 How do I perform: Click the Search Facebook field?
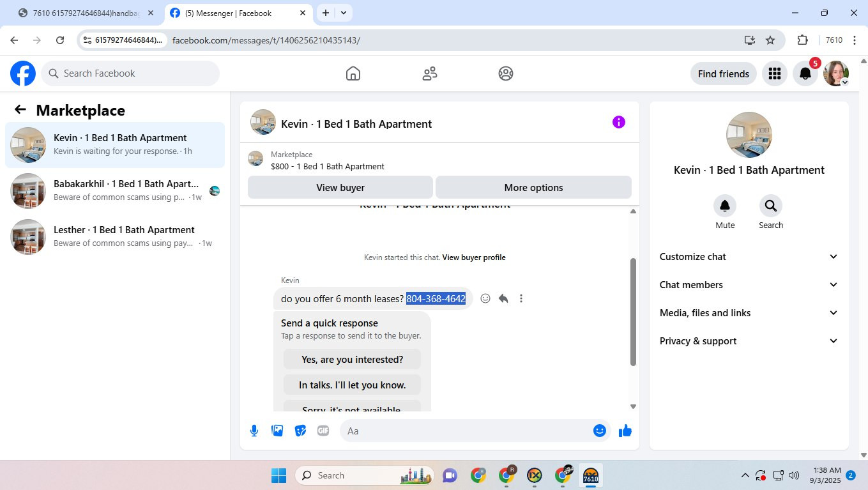tap(130, 73)
